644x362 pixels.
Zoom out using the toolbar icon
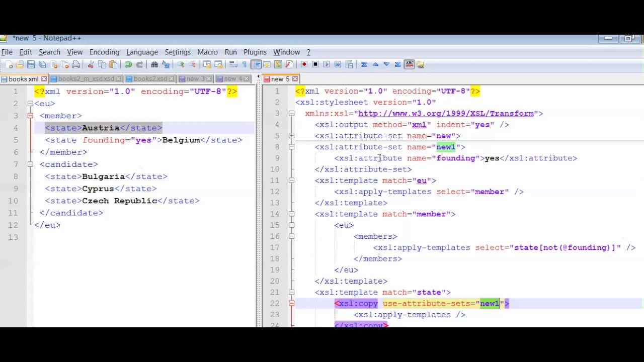click(192, 64)
